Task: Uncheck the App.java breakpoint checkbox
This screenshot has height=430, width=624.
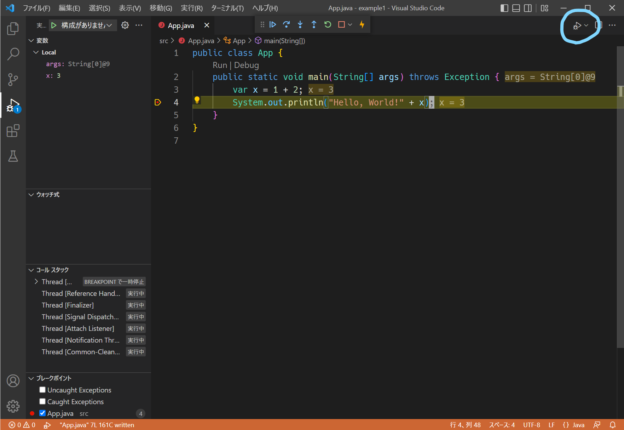Action: [43, 413]
